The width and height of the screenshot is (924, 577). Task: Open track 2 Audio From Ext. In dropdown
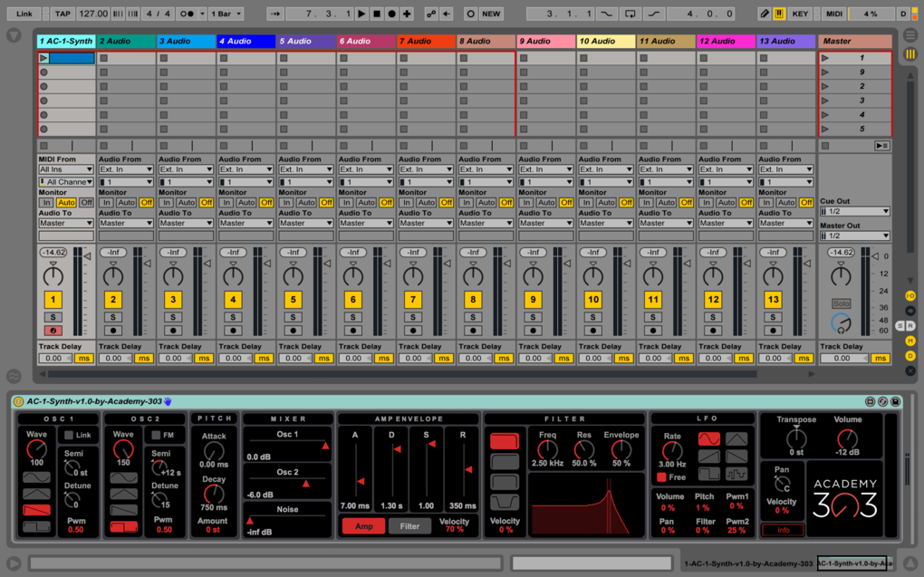126,169
